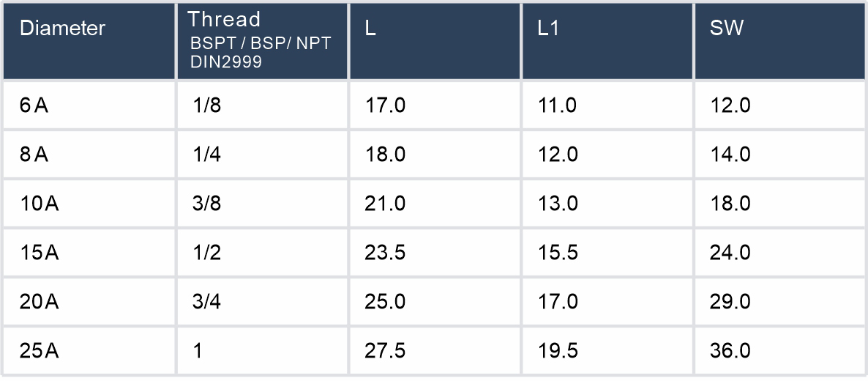868x381 pixels.
Task: Click the 1/8 thread cell
Action: coord(206,106)
